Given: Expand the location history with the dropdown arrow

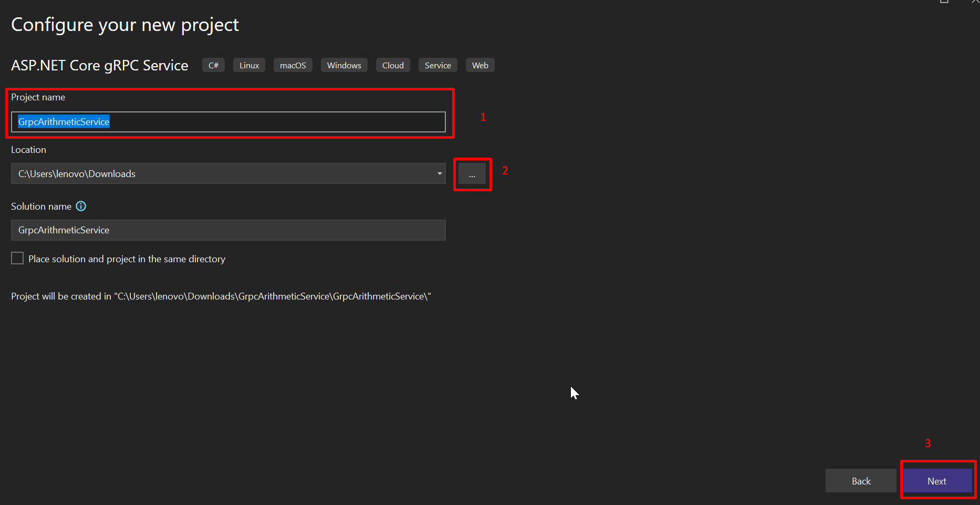Looking at the screenshot, I should [439, 173].
